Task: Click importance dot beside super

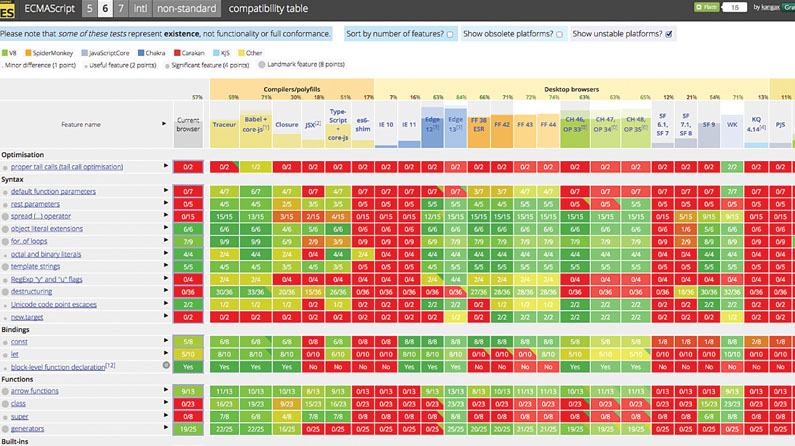Action: [5, 417]
